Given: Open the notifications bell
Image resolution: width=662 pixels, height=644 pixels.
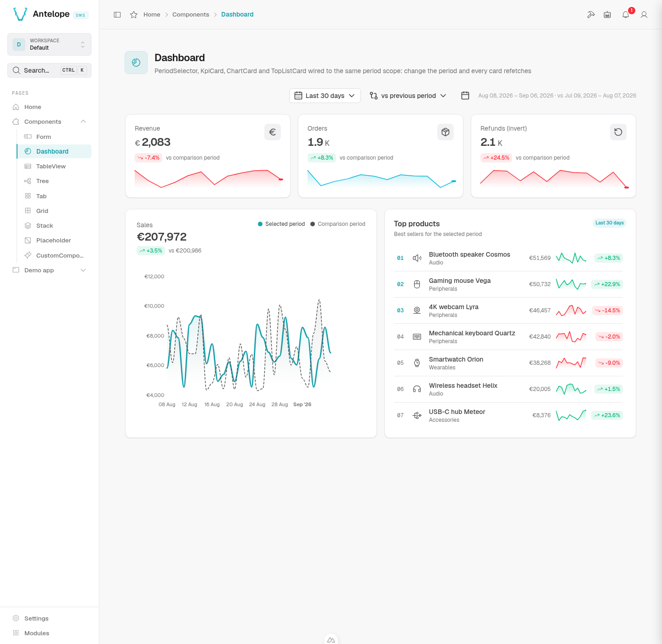Looking at the screenshot, I should pyautogui.click(x=626, y=15).
